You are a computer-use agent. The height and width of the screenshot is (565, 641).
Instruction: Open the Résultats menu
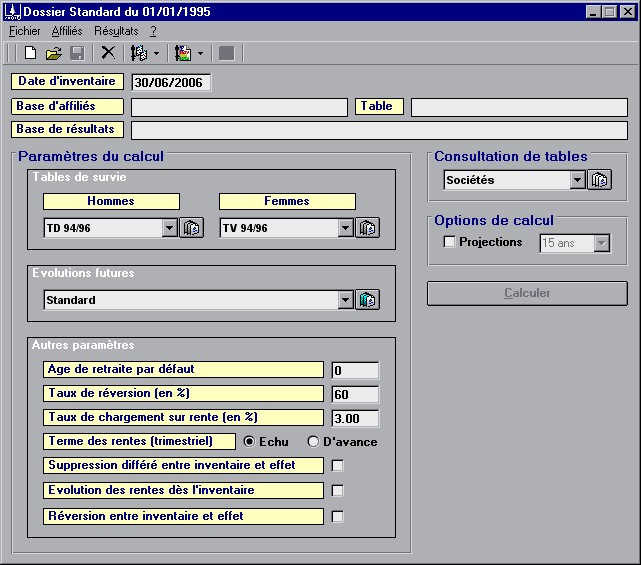116,31
